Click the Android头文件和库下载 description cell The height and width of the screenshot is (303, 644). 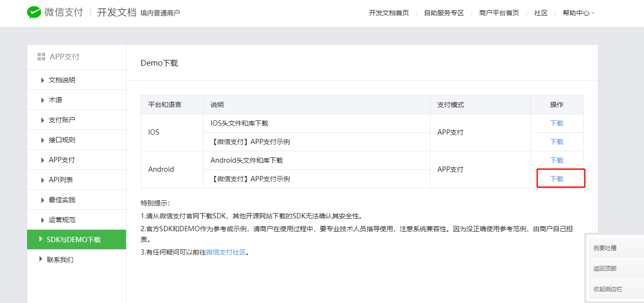point(317,160)
